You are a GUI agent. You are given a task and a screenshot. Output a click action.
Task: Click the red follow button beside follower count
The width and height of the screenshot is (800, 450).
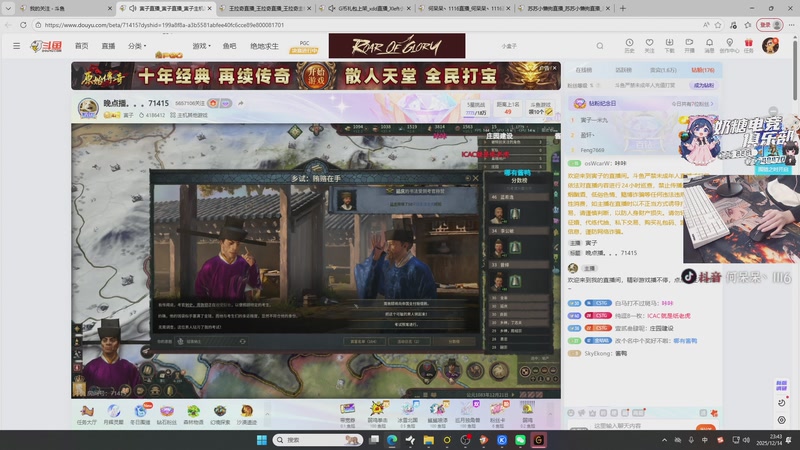click(213, 103)
